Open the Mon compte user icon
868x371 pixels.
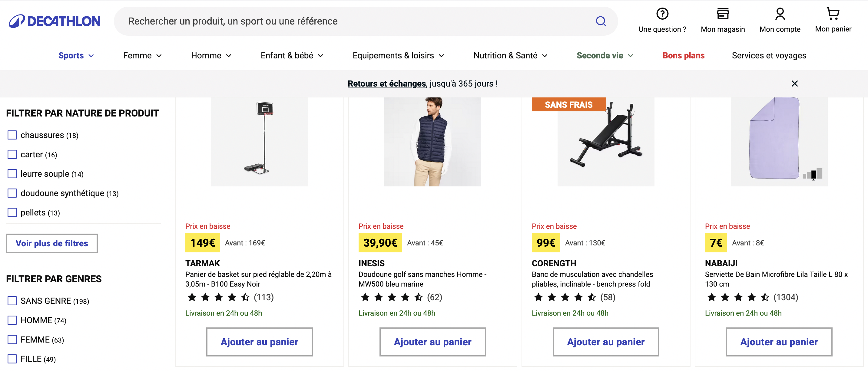780,14
